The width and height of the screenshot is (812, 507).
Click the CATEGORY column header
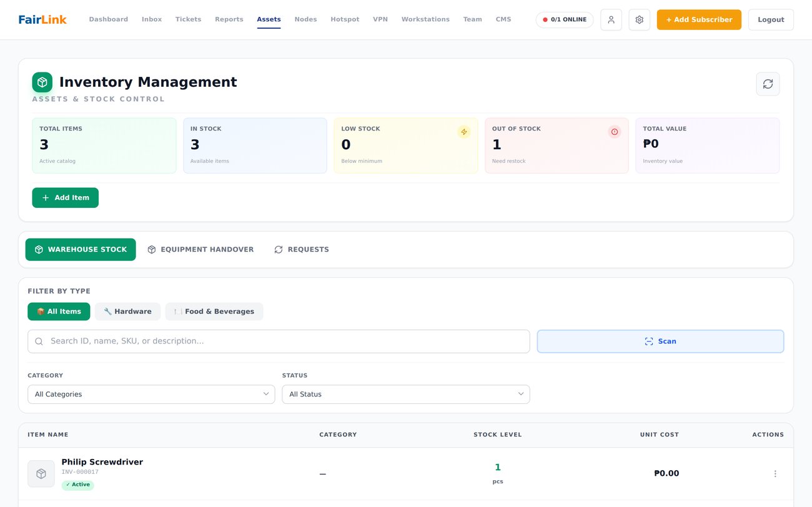click(x=338, y=435)
